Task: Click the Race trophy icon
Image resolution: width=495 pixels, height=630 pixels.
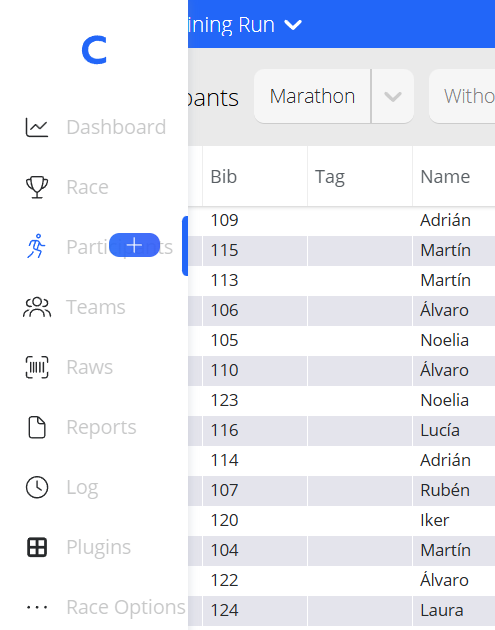Action: pyautogui.click(x=37, y=187)
